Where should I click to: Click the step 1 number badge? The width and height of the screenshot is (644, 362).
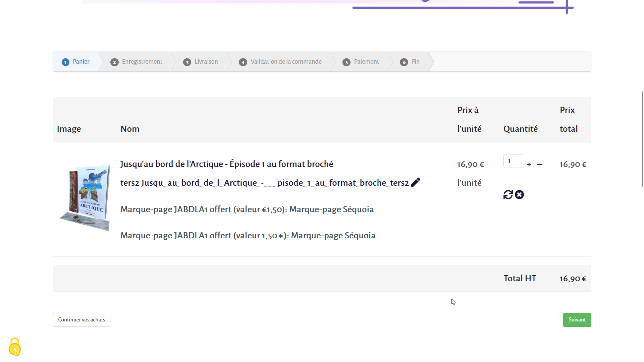point(65,62)
